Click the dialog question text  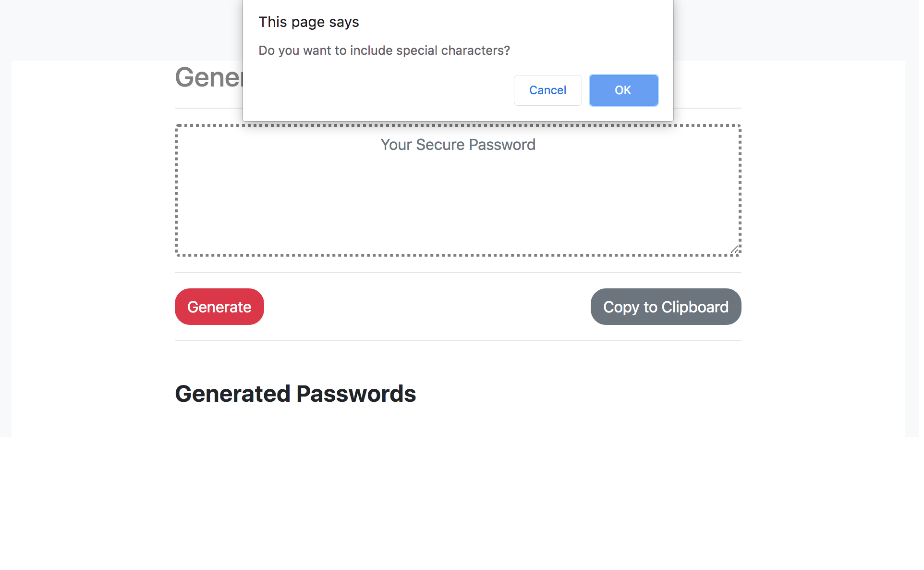coord(385,50)
